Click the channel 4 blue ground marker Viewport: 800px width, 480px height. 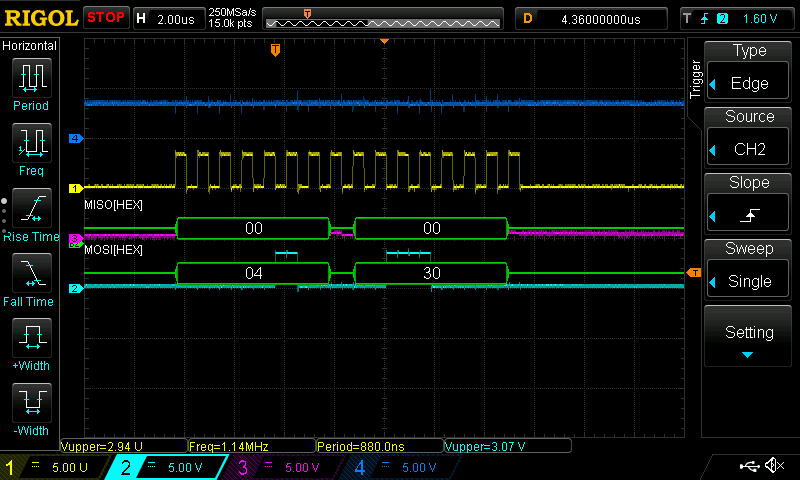[x=76, y=138]
